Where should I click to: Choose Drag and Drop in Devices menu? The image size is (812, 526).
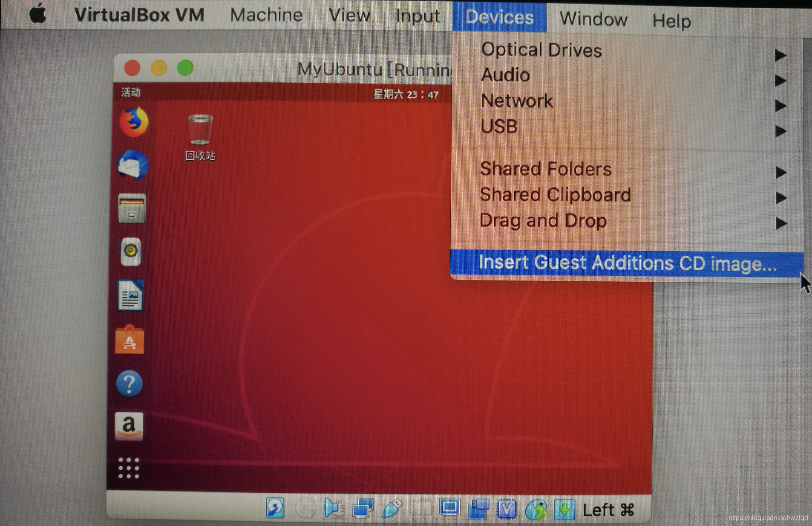(627, 221)
